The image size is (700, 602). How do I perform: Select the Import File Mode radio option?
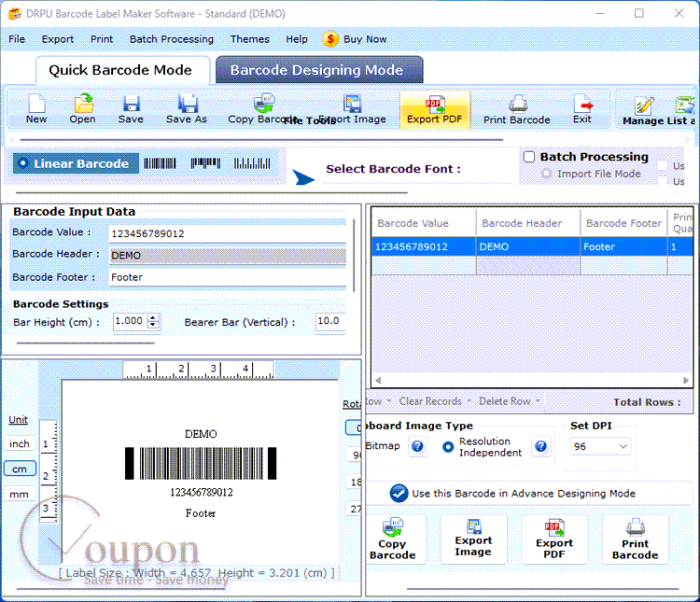pyautogui.click(x=546, y=174)
